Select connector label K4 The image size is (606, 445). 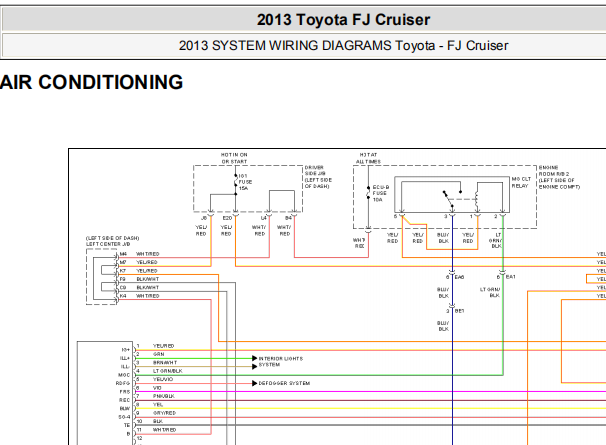[x=123, y=296]
